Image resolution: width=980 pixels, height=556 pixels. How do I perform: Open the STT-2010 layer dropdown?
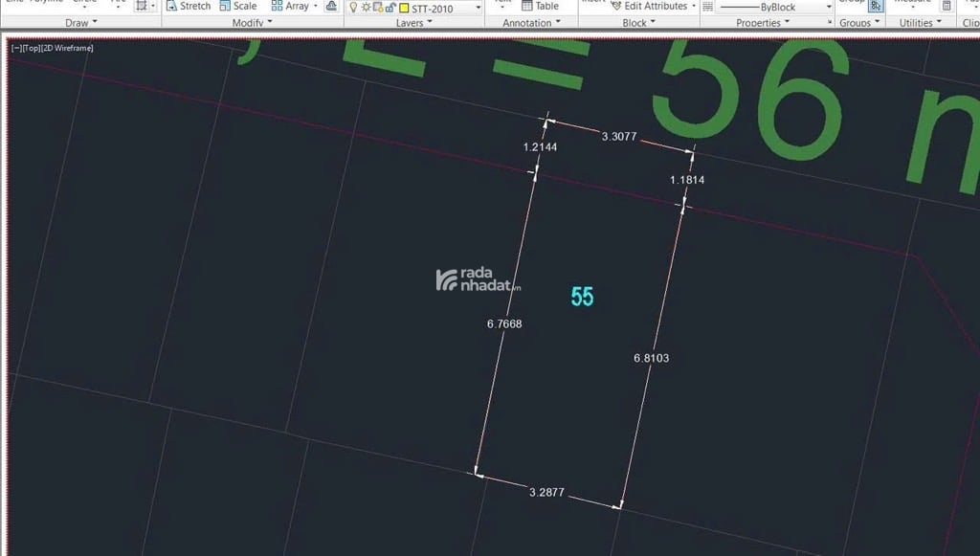click(x=477, y=9)
